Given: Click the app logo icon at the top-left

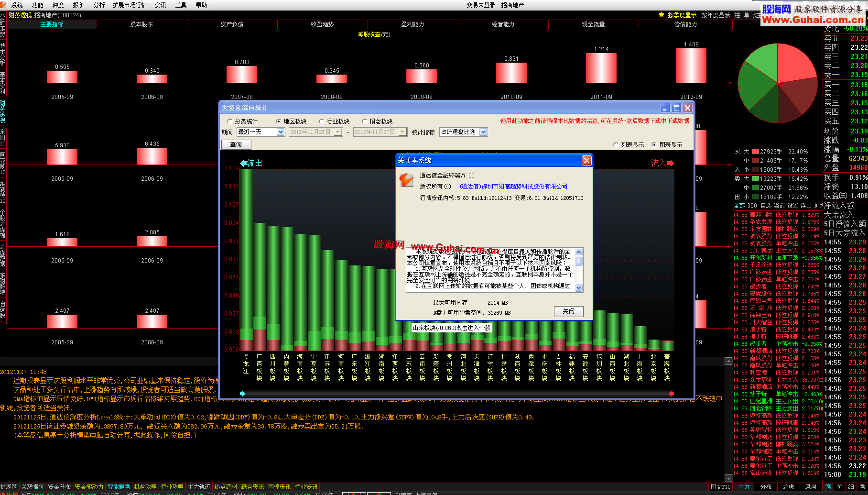Looking at the screenshot, I should click(3, 5).
